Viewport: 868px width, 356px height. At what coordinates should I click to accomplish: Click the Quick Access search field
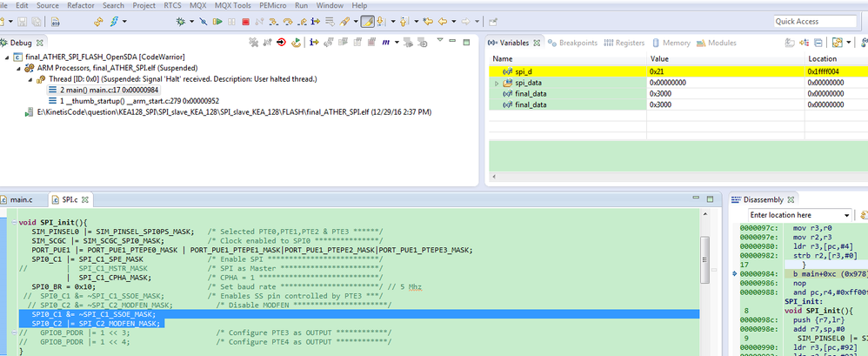click(x=815, y=22)
